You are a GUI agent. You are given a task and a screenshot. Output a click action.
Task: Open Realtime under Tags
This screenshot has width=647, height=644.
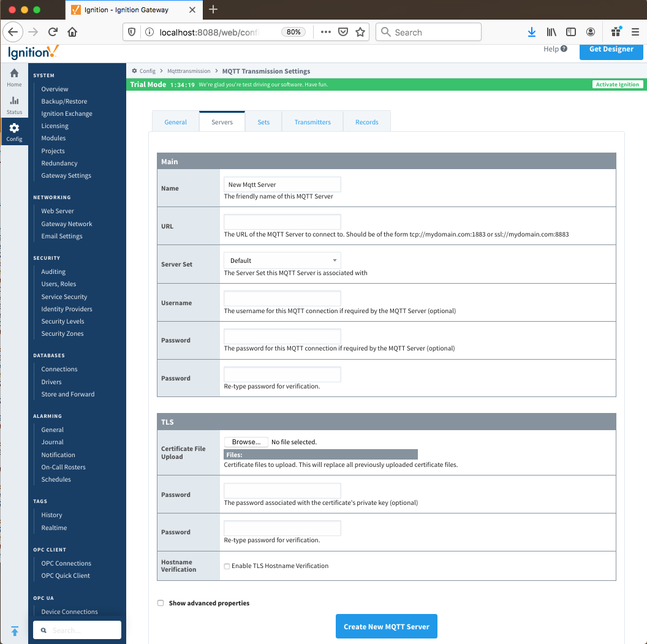pyautogui.click(x=54, y=528)
